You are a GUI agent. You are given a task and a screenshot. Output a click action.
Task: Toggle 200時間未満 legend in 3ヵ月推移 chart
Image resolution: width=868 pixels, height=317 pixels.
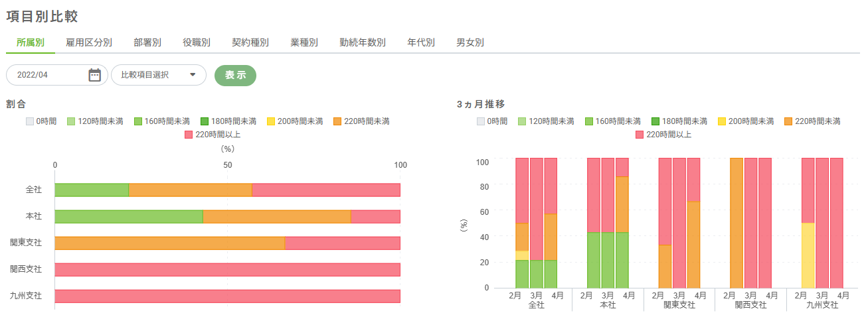click(x=746, y=121)
